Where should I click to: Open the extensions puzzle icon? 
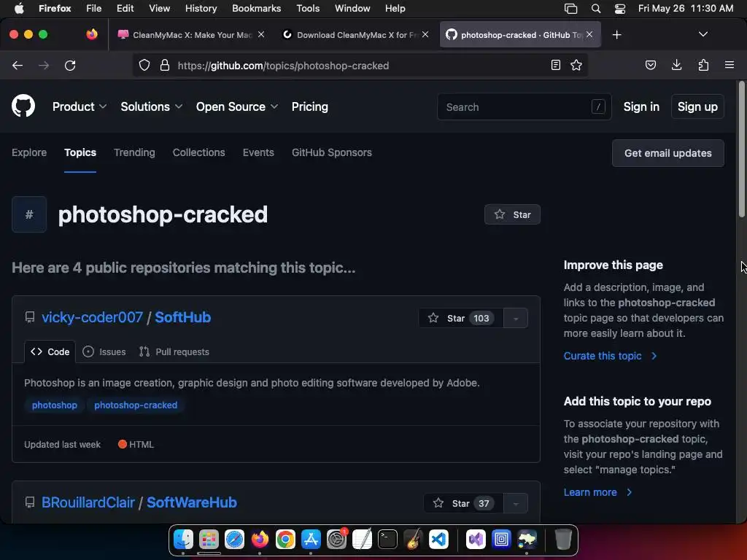click(x=703, y=65)
